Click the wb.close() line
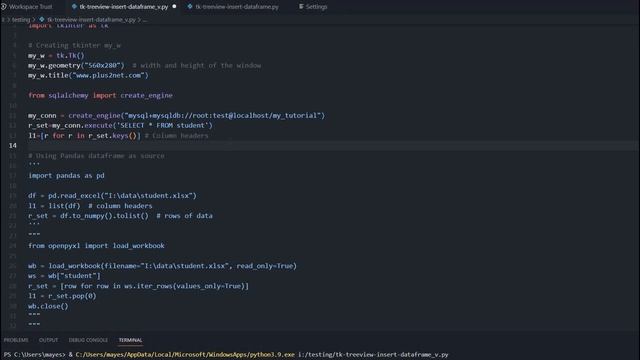640x360 pixels. 48,306
